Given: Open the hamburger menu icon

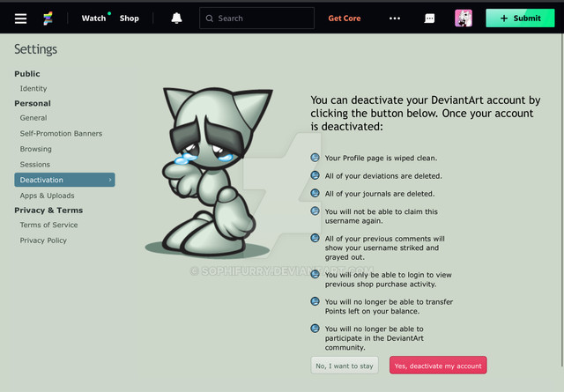Looking at the screenshot, I should 20,18.
